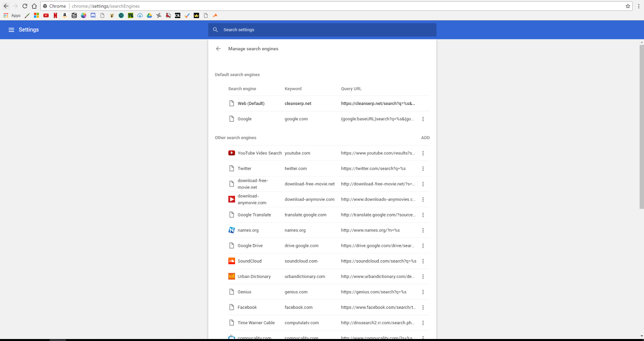Screen dimensions: 644x341
Task: Open the Discord bookmark
Action: [93, 15]
